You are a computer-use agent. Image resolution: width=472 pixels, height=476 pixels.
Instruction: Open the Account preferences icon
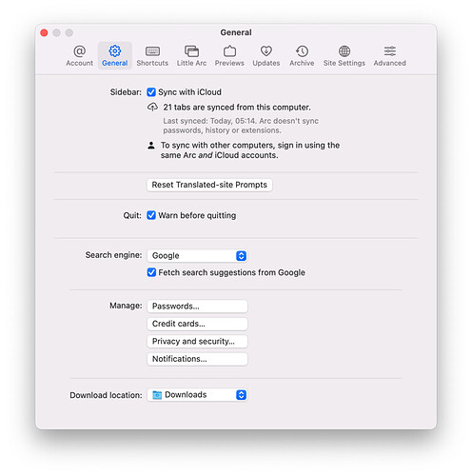pos(79,51)
